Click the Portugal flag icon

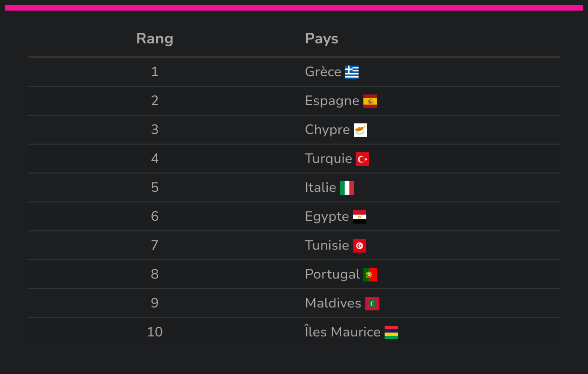pos(370,275)
